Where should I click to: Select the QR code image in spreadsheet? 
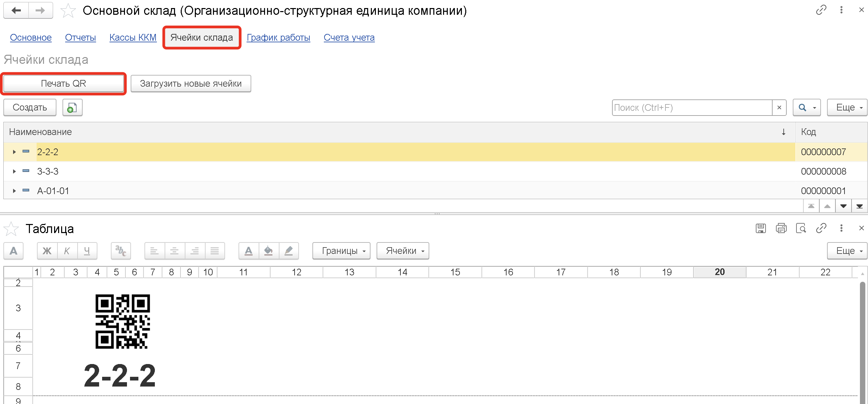(123, 321)
